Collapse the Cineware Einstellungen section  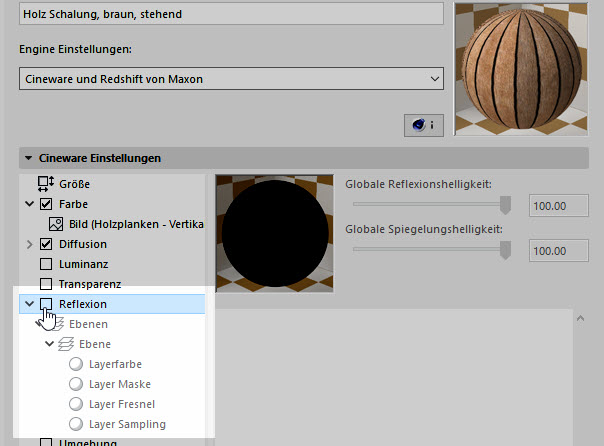point(28,158)
